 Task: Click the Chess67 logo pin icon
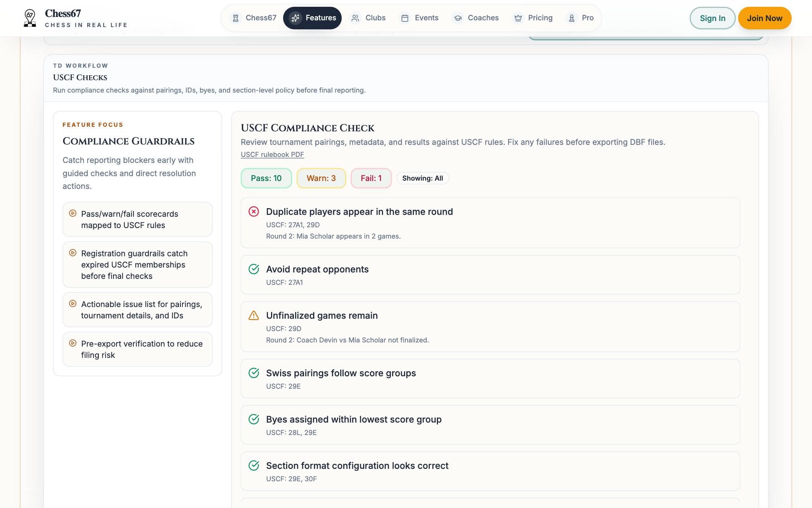[x=30, y=18]
